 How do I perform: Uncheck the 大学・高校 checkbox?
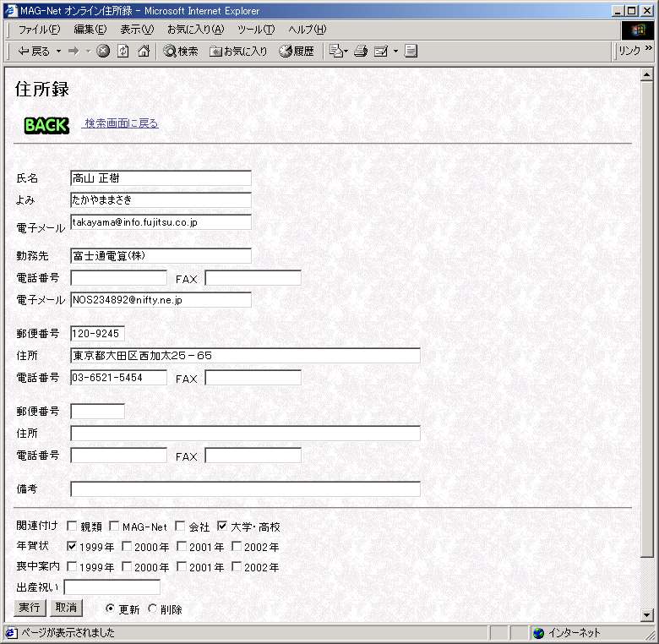[x=222, y=527]
